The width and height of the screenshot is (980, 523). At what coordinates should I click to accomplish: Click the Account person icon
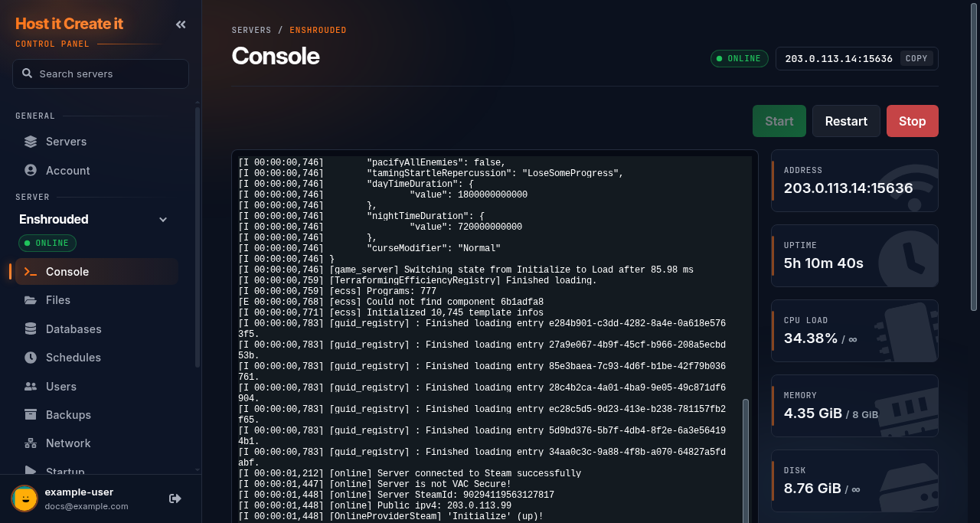click(x=31, y=170)
